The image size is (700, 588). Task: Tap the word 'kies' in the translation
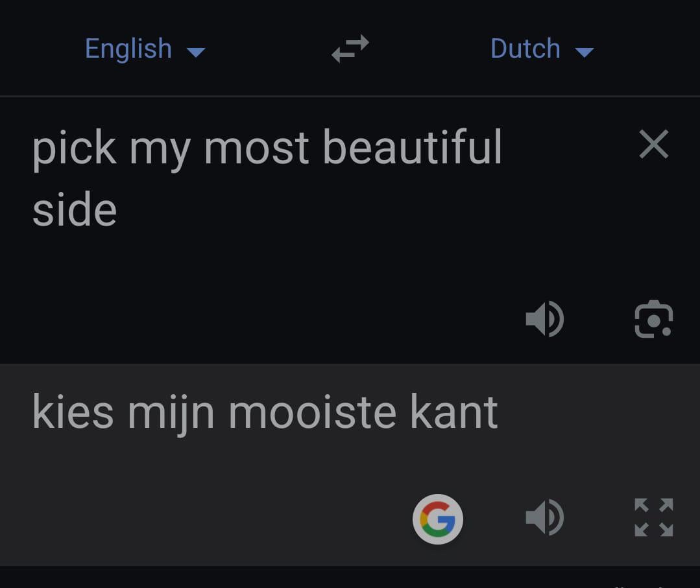73,412
